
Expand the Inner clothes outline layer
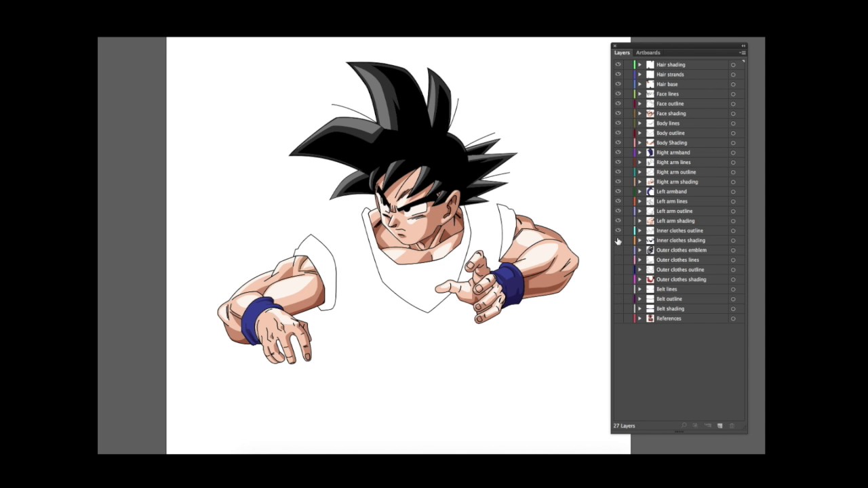point(639,230)
